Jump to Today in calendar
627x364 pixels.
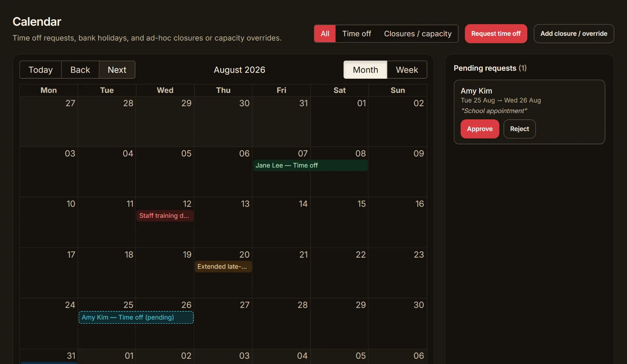tap(41, 70)
